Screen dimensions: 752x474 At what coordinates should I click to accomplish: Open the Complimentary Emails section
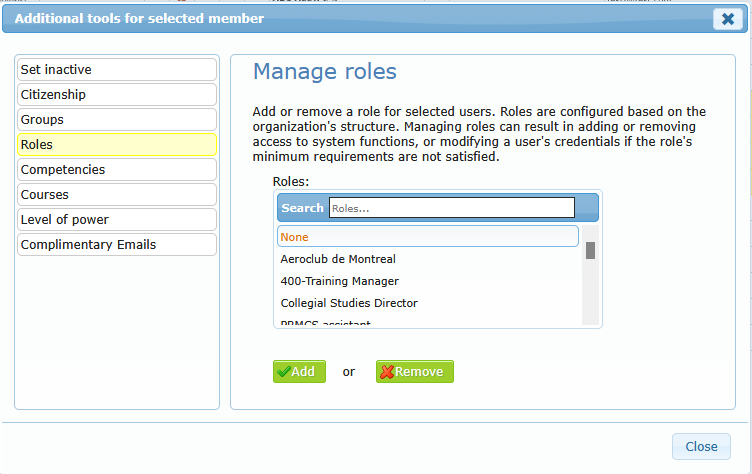click(116, 245)
